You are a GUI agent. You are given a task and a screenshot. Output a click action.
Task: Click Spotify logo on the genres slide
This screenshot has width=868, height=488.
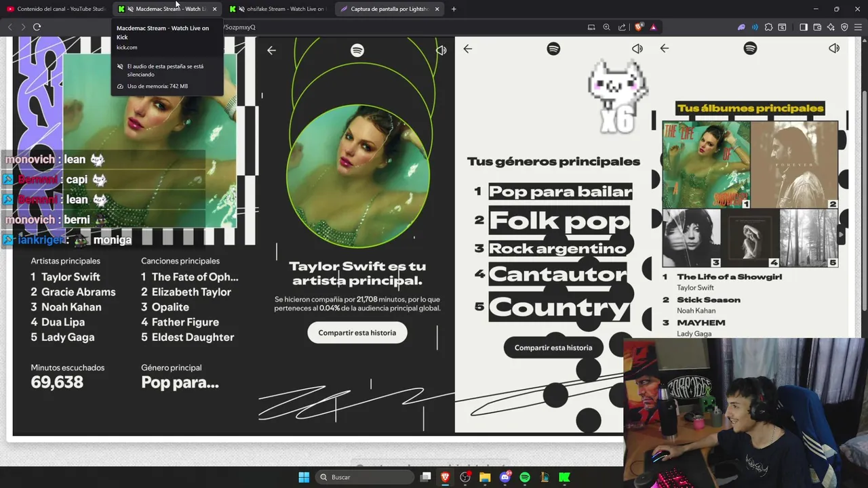(553, 49)
